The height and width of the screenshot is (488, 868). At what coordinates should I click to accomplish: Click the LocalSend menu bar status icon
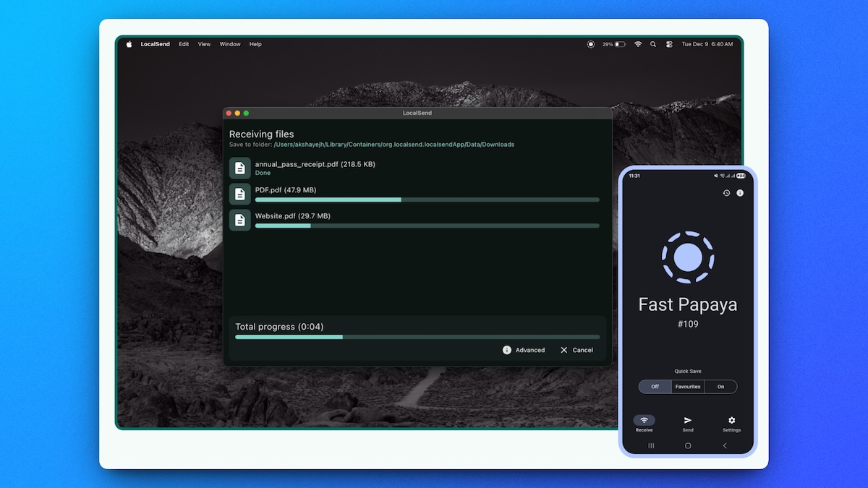(x=591, y=44)
